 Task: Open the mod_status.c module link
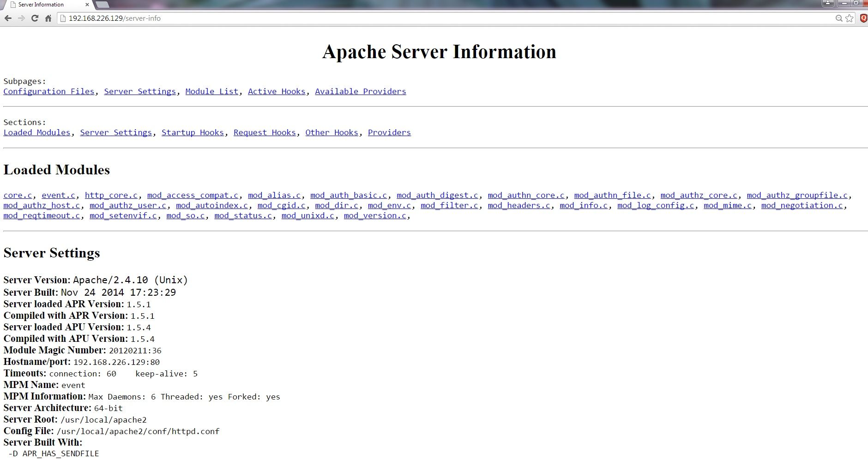pyautogui.click(x=243, y=215)
